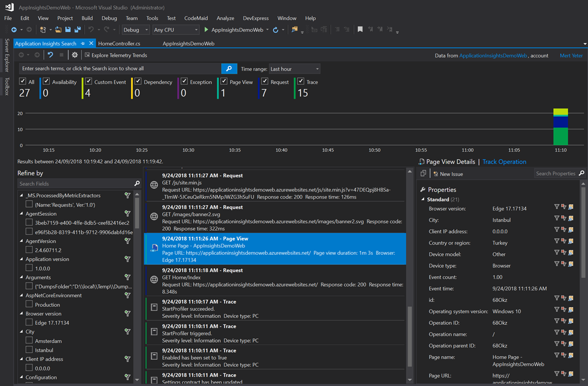Screen dimensions: 588x386
Task: Click the globe icon of GET Home/Index request
Action: click(154, 279)
